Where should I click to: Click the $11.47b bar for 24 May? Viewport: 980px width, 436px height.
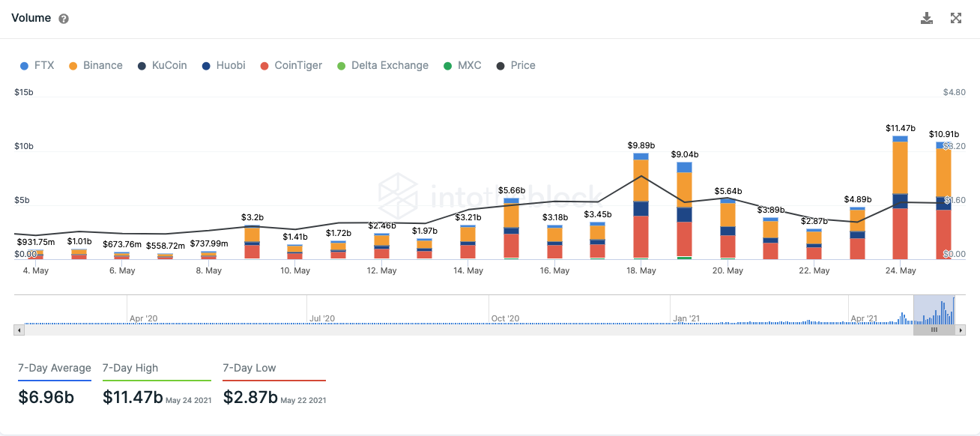click(x=900, y=198)
